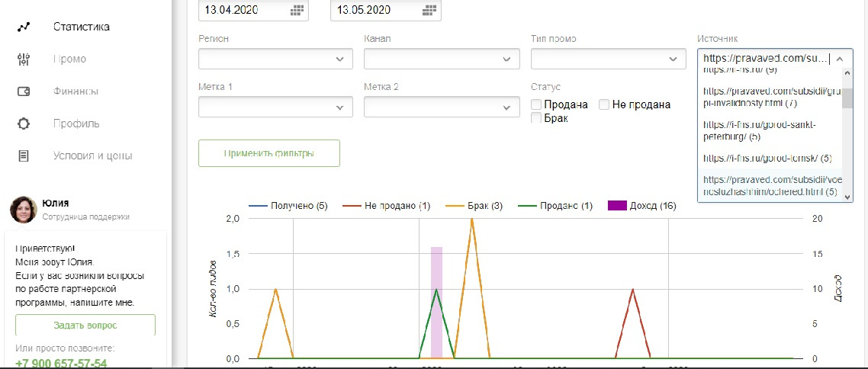Select source i-fns.ru/gorod-tomsk/ (5)
The width and height of the screenshot is (868, 369).
point(770,159)
